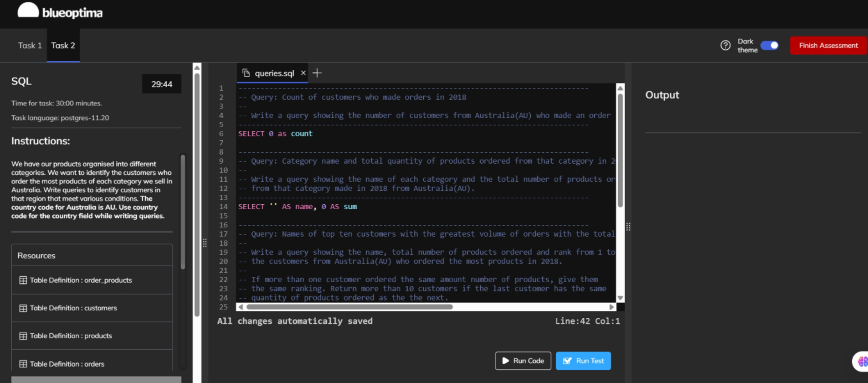Click the Finish Assessment button
This screenshot has height=383, width=868.
tap(828, 46)
